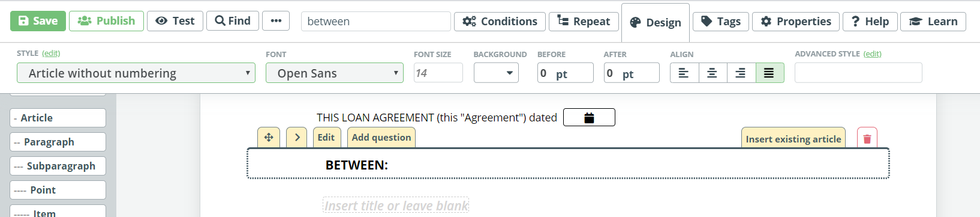
Task: Select align left option
Action: click(684, 73)
